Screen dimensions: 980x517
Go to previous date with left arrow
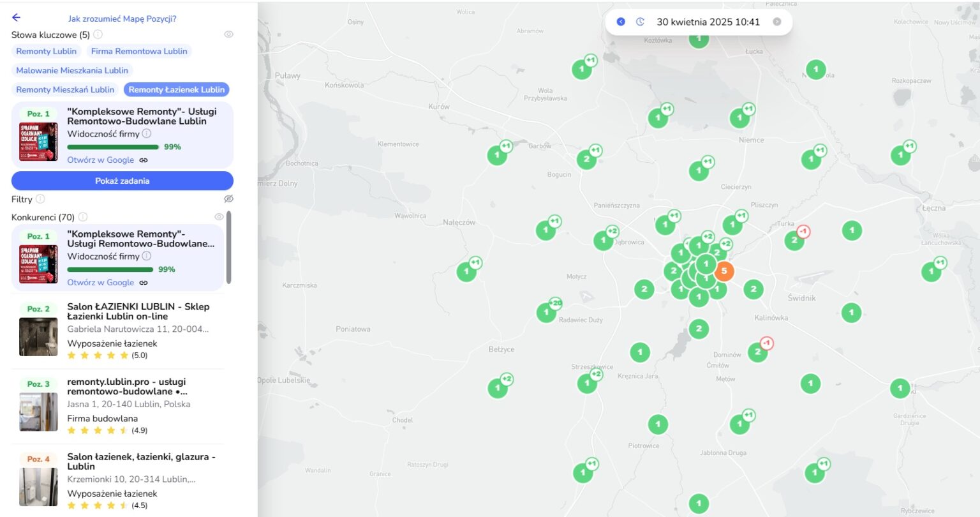pyautogui.click(x=621, y=22)
